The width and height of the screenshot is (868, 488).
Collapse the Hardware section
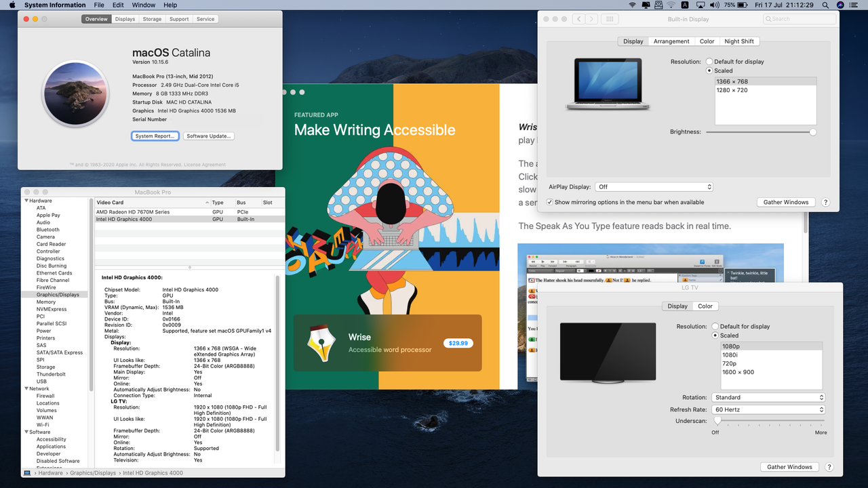click(26, 201)
